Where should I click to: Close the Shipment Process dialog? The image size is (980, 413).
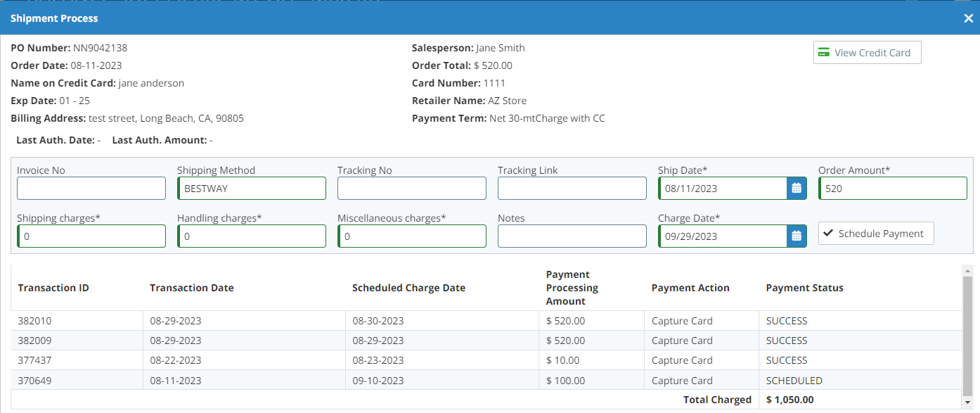pos(968,18)
